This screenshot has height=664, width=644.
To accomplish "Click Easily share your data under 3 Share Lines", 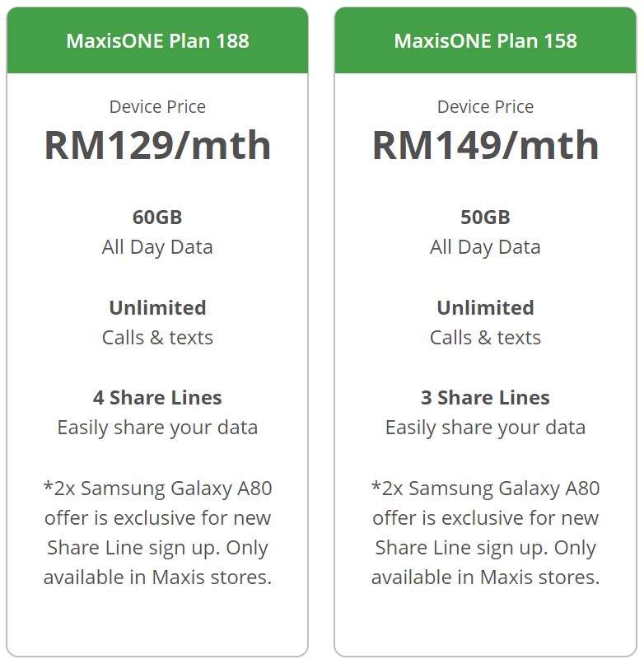I will [485, 428].
